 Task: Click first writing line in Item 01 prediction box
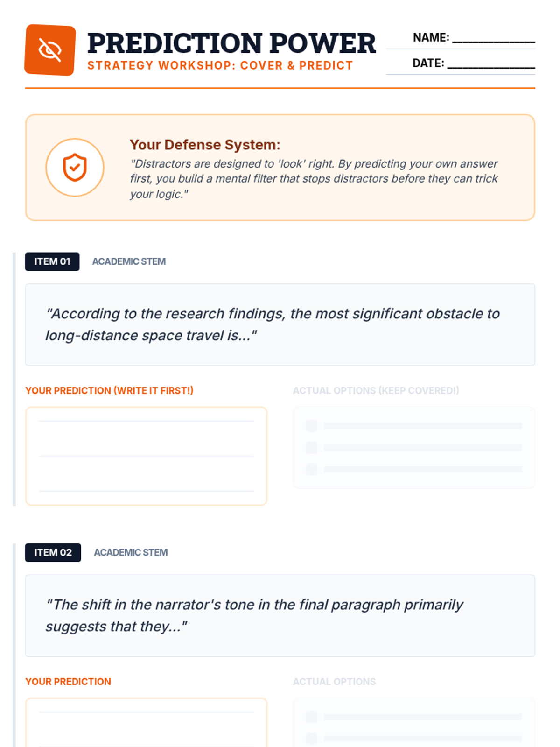(x=147, y=421)
